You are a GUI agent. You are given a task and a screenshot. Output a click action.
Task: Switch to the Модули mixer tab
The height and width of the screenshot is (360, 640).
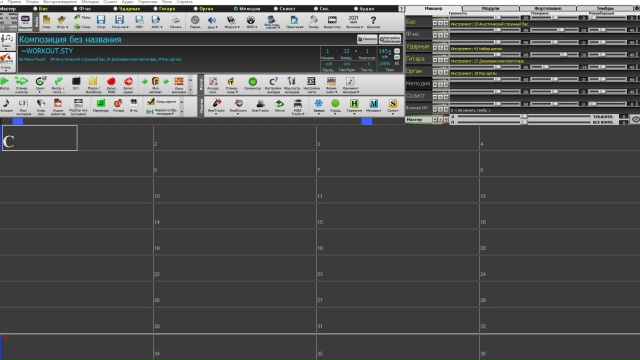490,8
